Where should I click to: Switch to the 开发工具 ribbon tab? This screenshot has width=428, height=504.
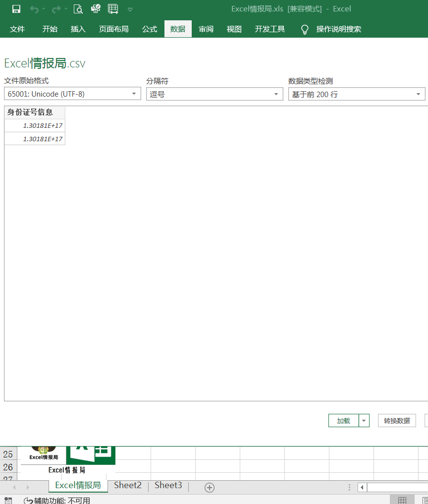click(x=270, y=29)
